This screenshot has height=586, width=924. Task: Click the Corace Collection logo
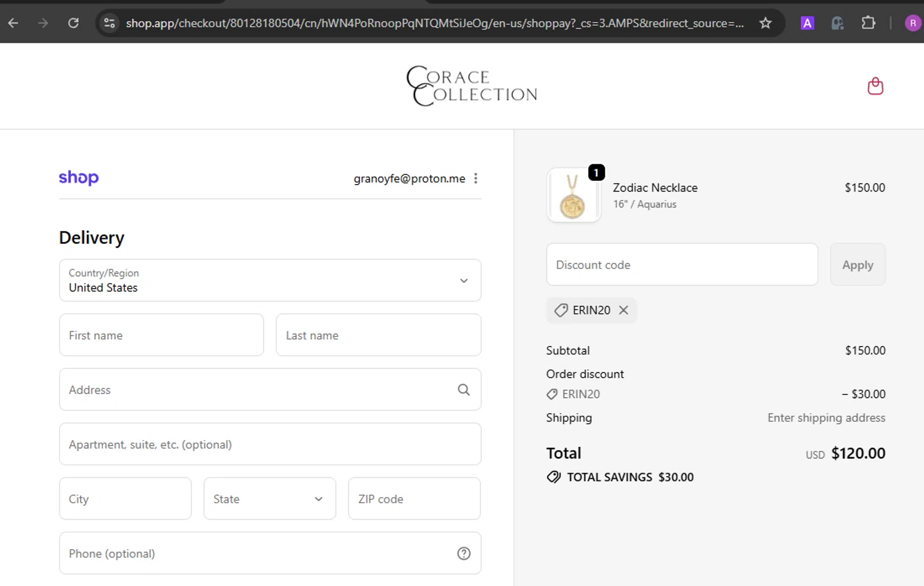point(472,86)
